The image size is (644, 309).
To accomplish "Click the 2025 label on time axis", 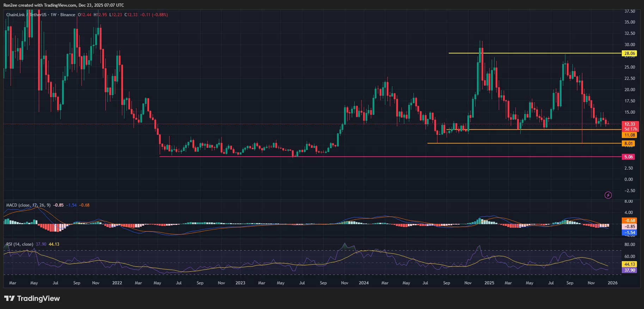I will pyautogui.click(x=489, y=283).
